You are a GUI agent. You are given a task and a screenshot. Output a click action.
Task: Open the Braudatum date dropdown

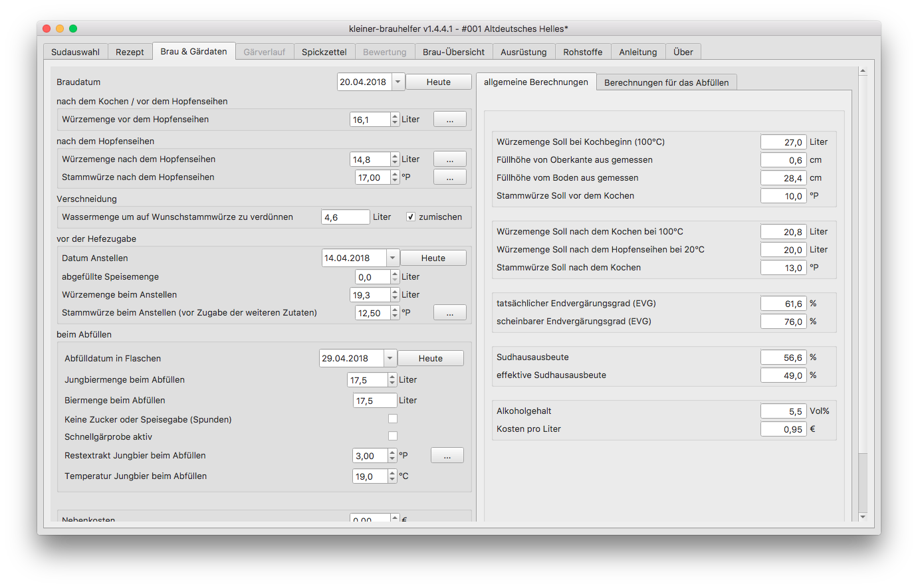[398, 82]
